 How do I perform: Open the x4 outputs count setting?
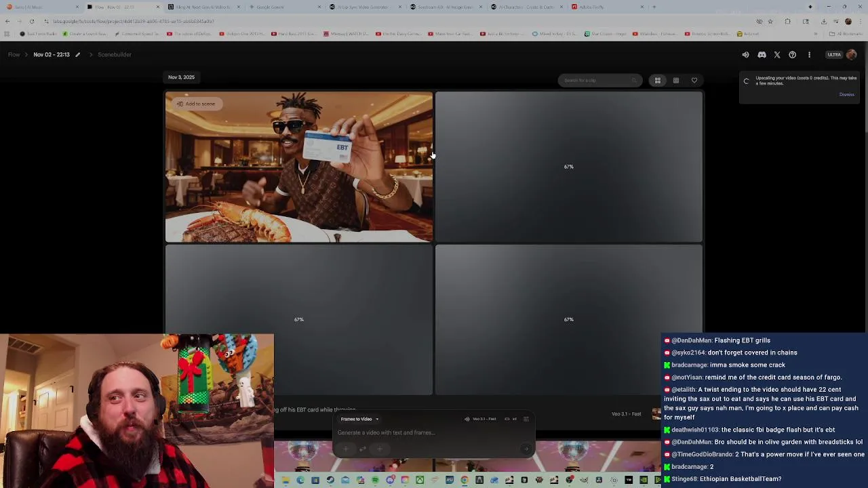[511, 419]
